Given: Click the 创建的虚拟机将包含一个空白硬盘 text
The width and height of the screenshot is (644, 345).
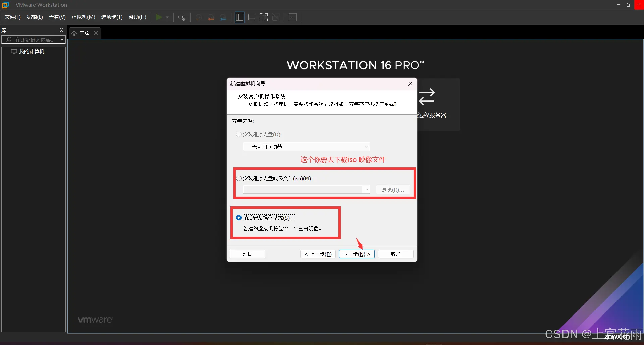Looking at the screenshot, I should 282,228.
